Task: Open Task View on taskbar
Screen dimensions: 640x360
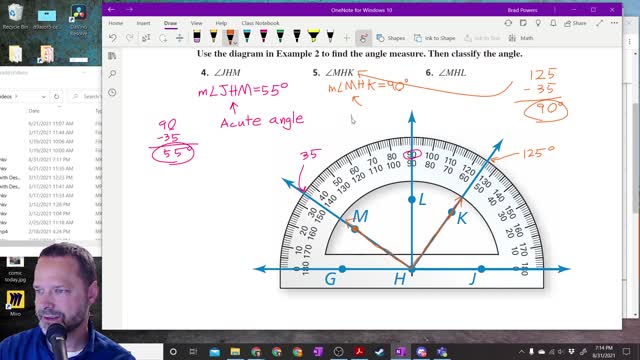Action: [193, 351]
